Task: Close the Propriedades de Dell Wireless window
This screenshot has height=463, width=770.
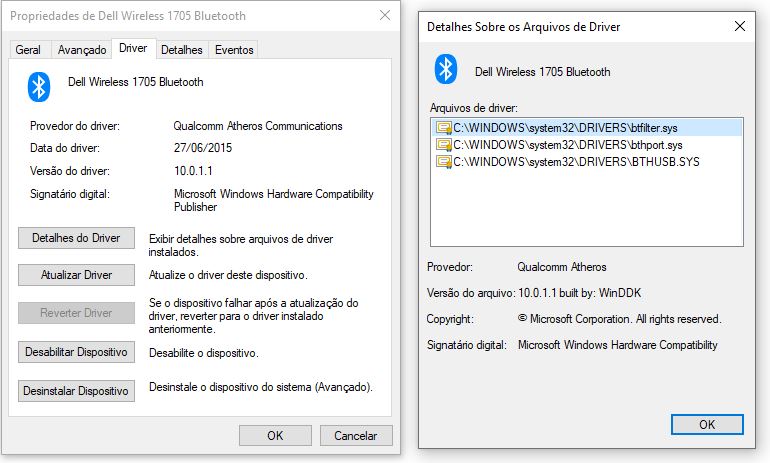Action: click(385, 16)
